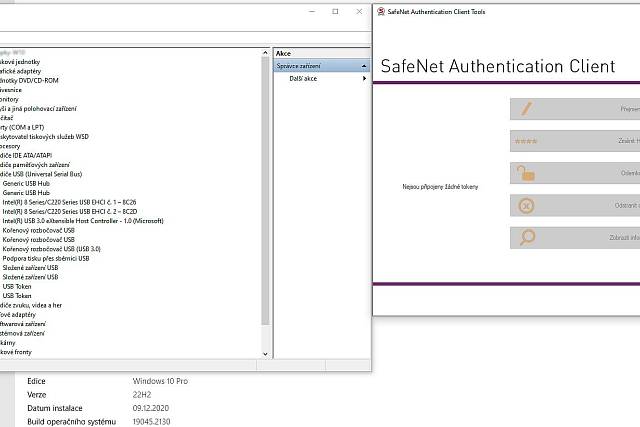
Task: Select Správce zařízení header in Akce pane
Action: (322, 66)
